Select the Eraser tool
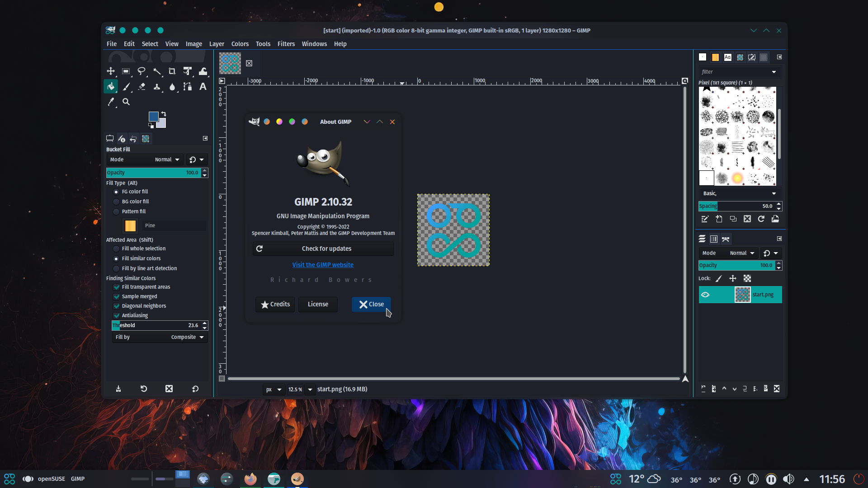The height and width of the screenshot is (488, 868). click(142, 87)
